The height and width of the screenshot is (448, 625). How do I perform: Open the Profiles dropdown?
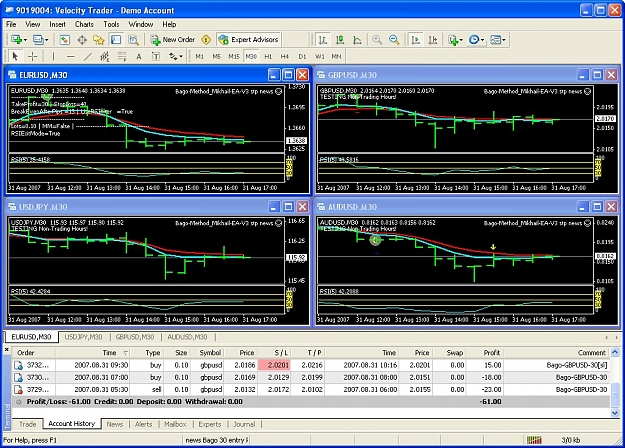point(41,39)
